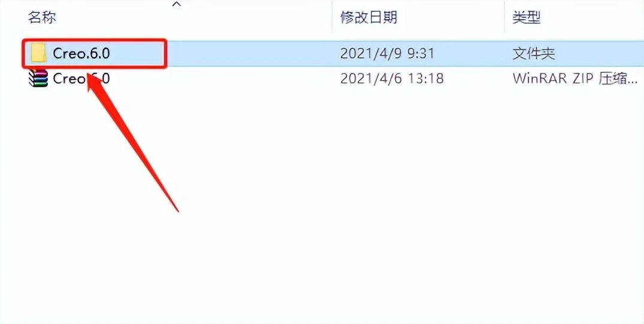The height and width of the screenshot is (324, 644).
Task: Click empty header space right of 名称 label
Action: tap(115, 18)
